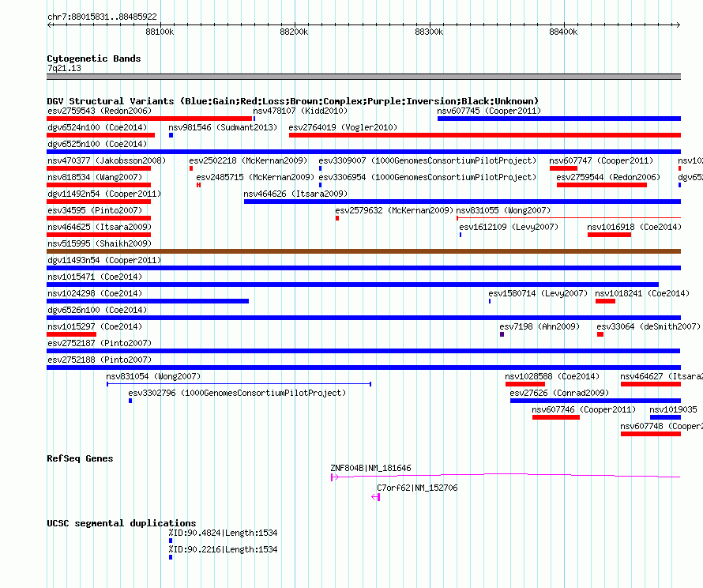Open the ZNF804B|NM_181646 gene label
The height and width of the screenshot is (588, 703).
[x=370, y=468]
